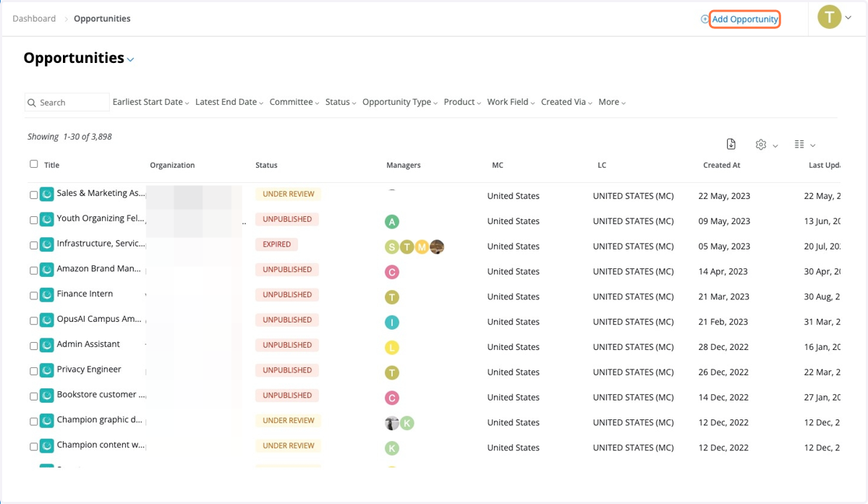The width and height of the screenshot is (868, 504).
Task: Open the table settings gear icon
Action: click(x=761, y=145)
